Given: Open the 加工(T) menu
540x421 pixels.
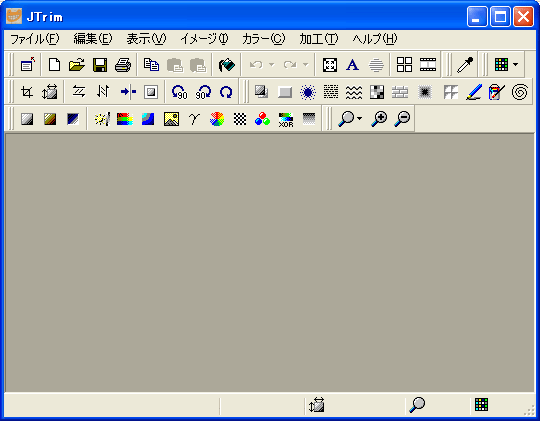Looking at the screenshot, I should (319, 39).
